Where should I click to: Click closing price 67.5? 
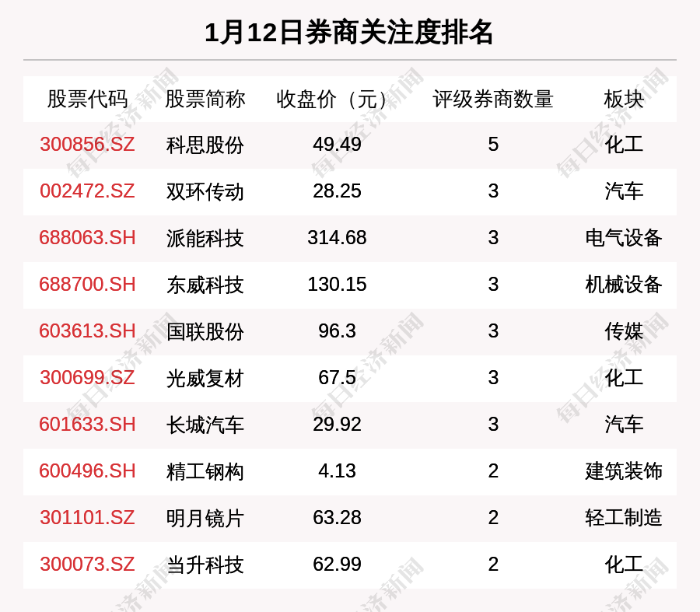[337, 378]
